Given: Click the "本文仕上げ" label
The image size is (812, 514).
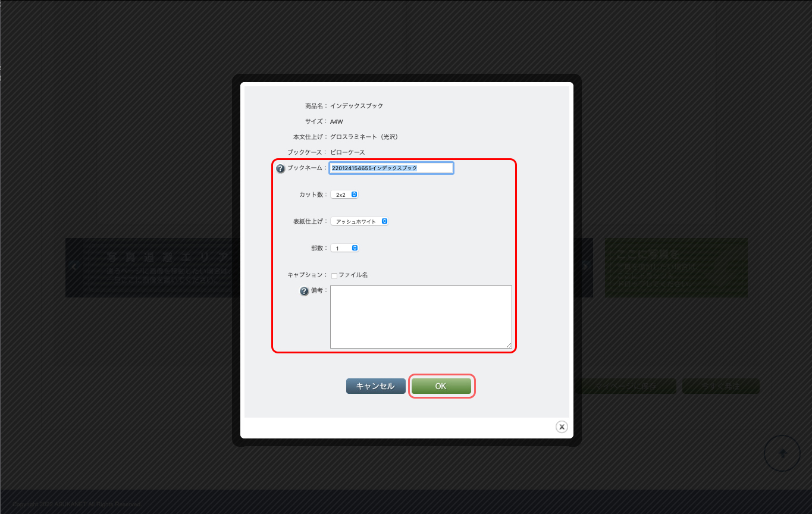Looking at the screenshot, I should tap(308, 137).
